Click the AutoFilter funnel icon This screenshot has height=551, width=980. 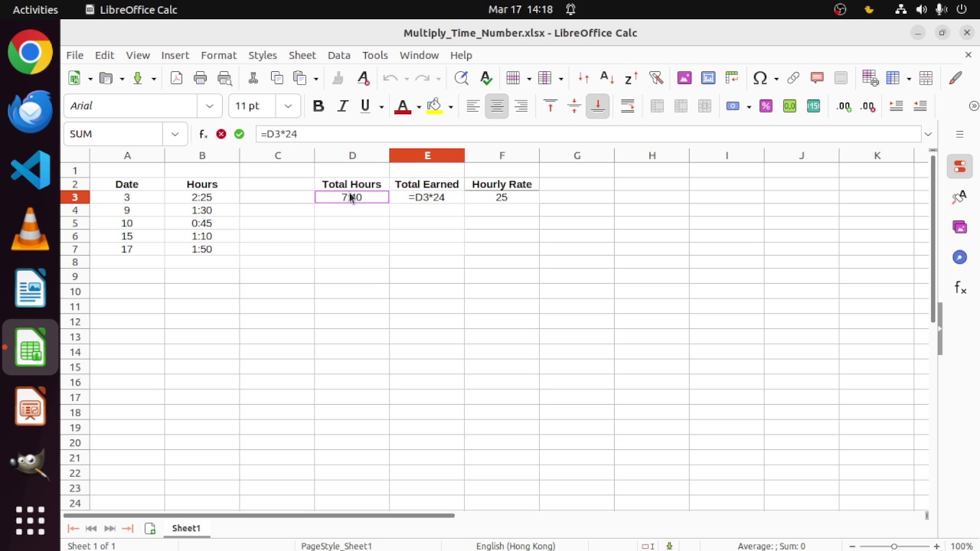(x=655, y=78)
